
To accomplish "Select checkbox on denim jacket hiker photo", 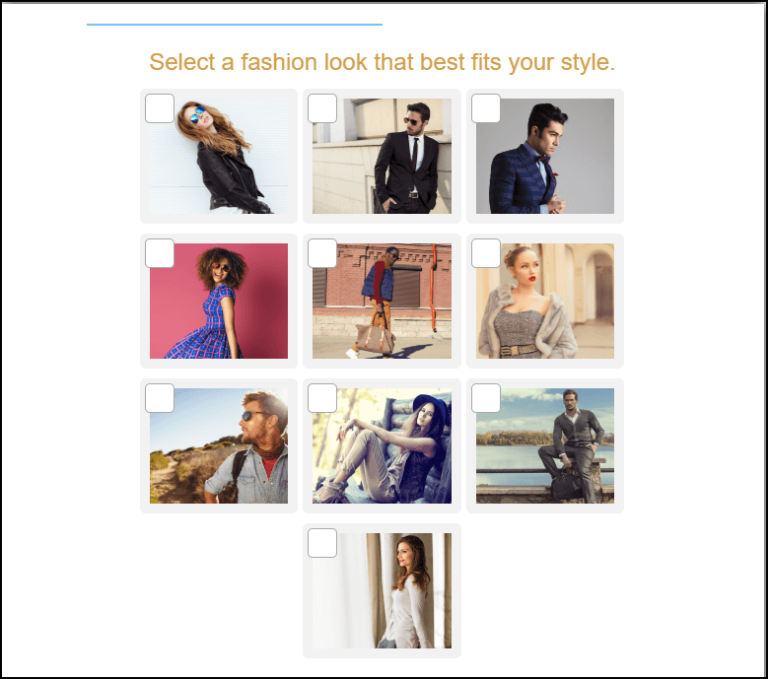I will (x=160, y=398).
